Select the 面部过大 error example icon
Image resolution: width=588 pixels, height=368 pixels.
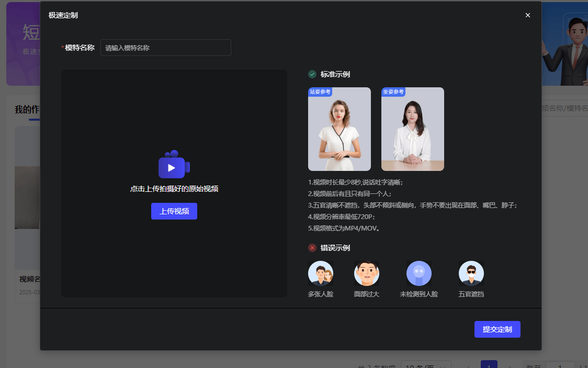pyautogui.click(x=367, y=273)
